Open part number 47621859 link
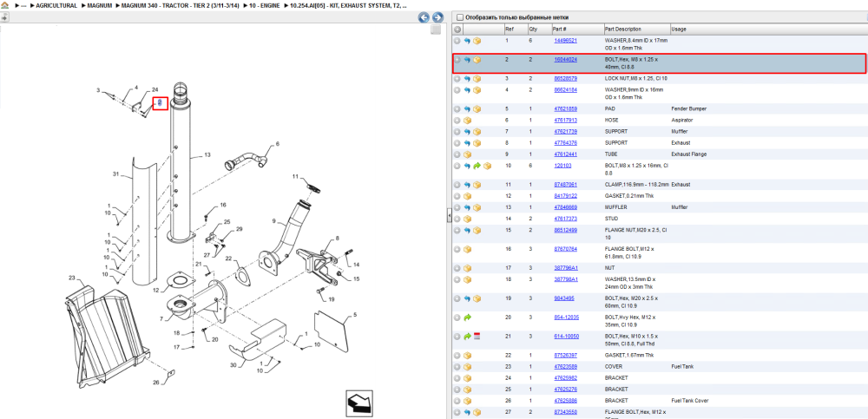Image resolution: width=868 pixels, height=419 pixels. pyautogui.click(x=566, y=109)
